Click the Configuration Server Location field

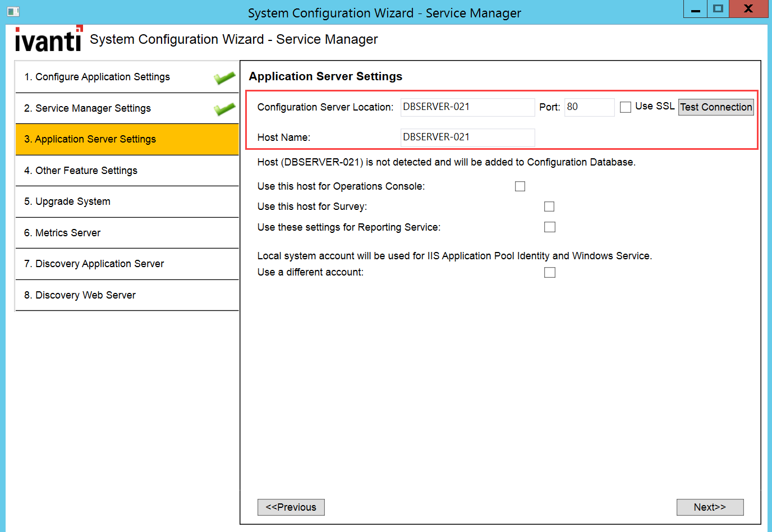pos(467,107)
